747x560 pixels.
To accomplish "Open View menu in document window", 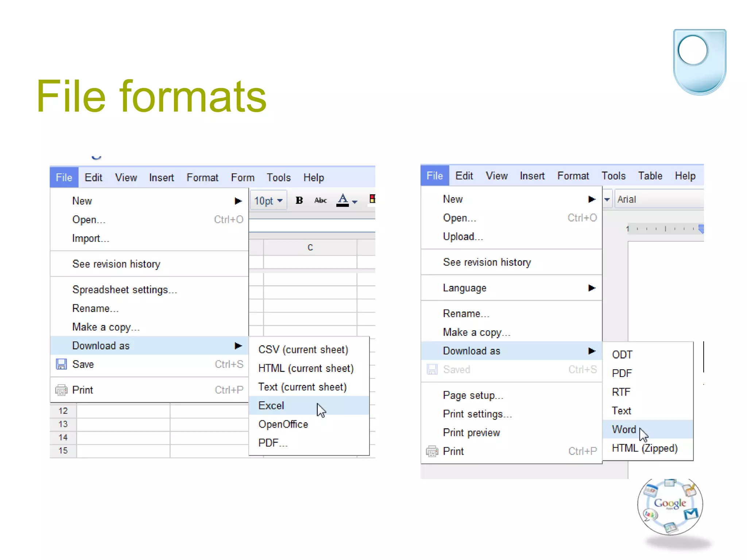I will point(496,176).
